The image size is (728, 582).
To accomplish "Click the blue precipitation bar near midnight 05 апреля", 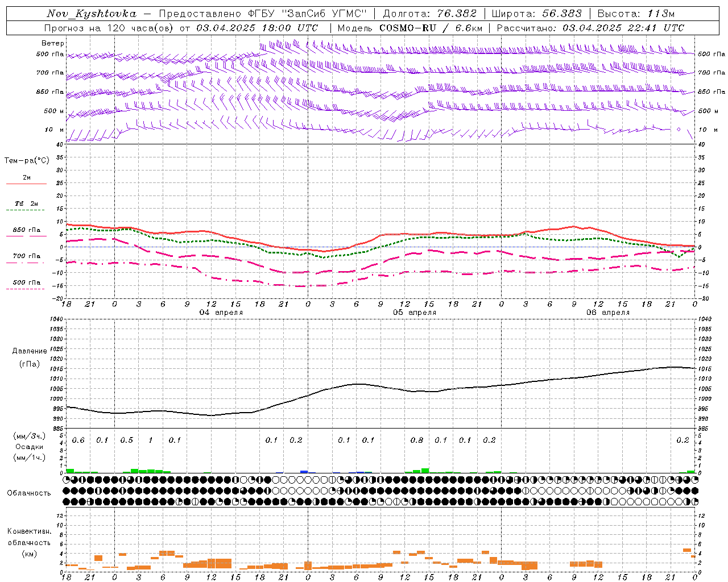I will (x=304, y=472).
